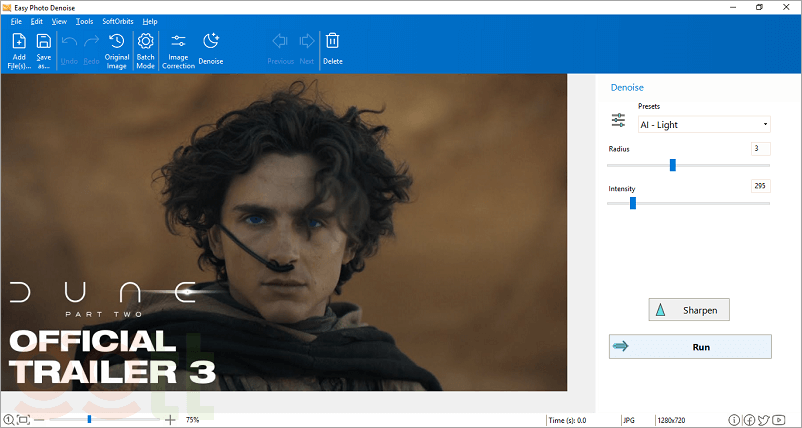Show the Original Image
Screen dimensions: 802x428
point(117,48)
